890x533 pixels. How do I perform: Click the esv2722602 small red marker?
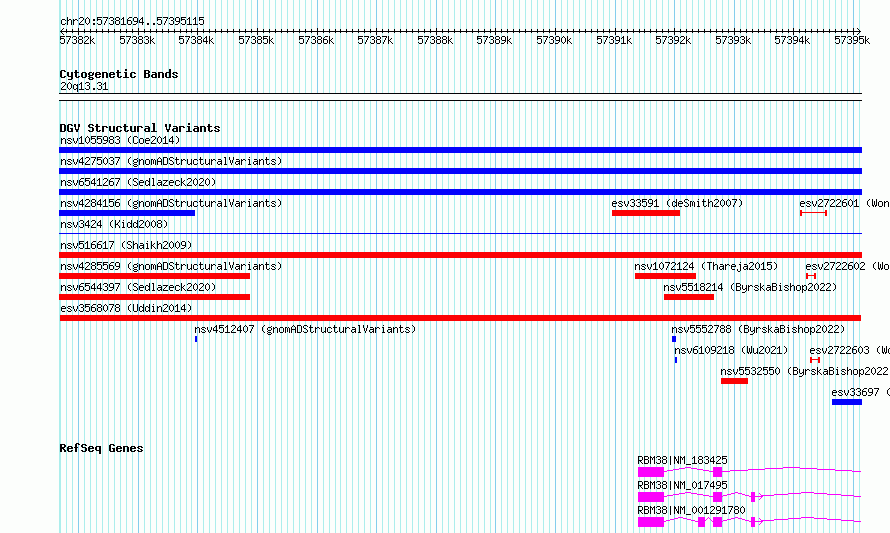click(811, 276)
